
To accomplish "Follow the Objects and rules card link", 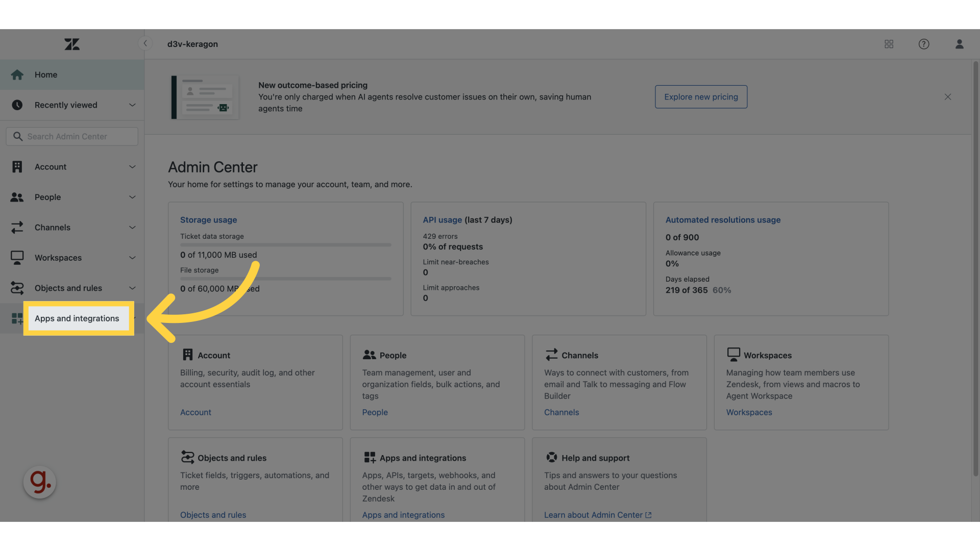I will (x=213, y=515).
